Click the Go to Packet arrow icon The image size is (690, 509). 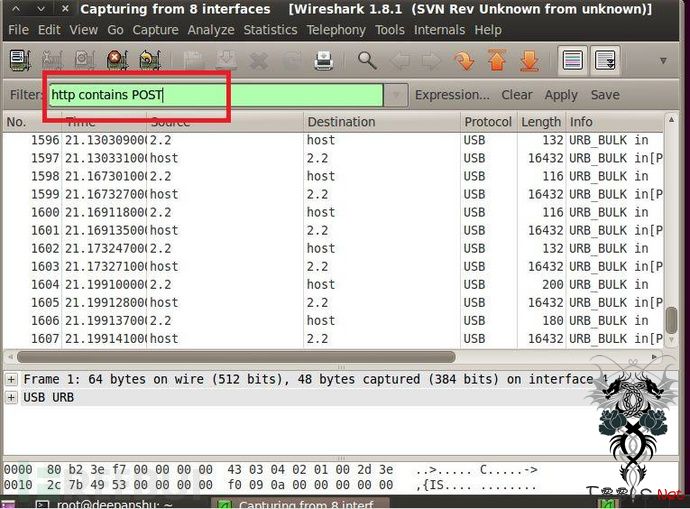click(x=464, y=61)
